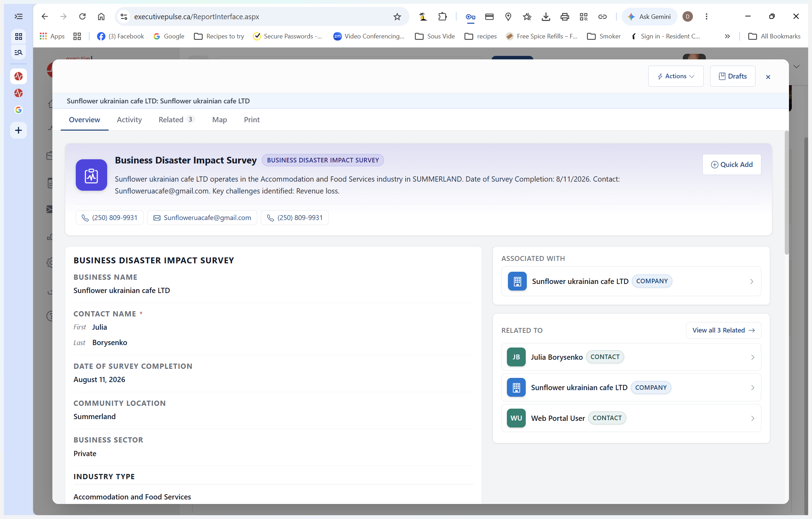Open the related Sunflower ukrainian cafe LTD company row
812x519 pixels.
click(631, 388)
